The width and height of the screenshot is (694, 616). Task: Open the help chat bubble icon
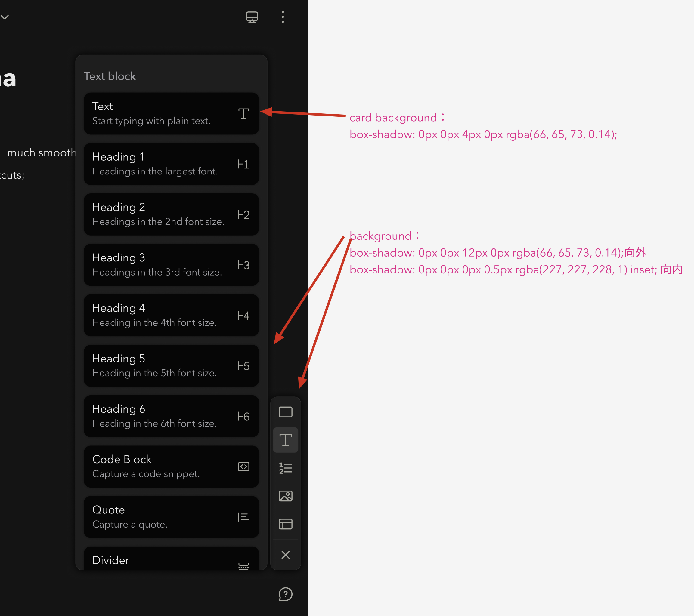coord(286,594)
